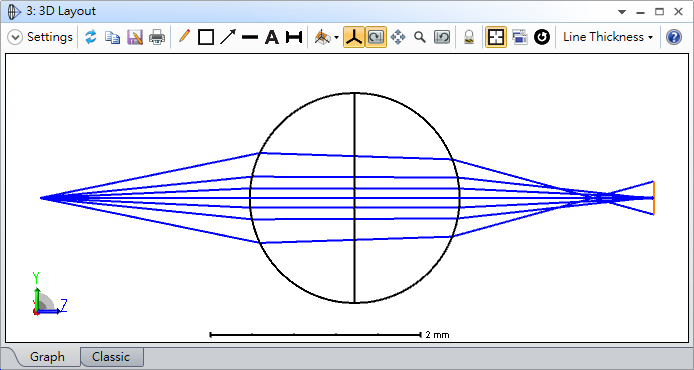Open the title bar window options arrow
Screen dimensions: 694x370
(x=622, y=12)
